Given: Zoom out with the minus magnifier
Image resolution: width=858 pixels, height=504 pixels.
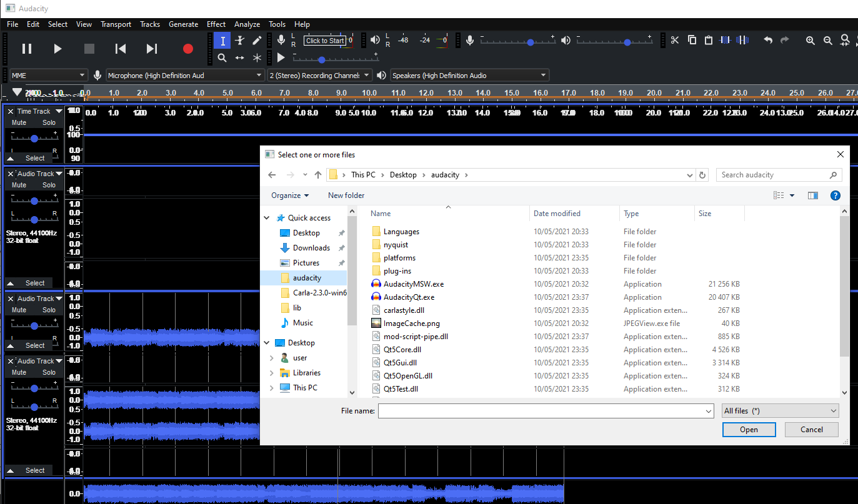Looking at the screenshot, I should coord(828,41).
